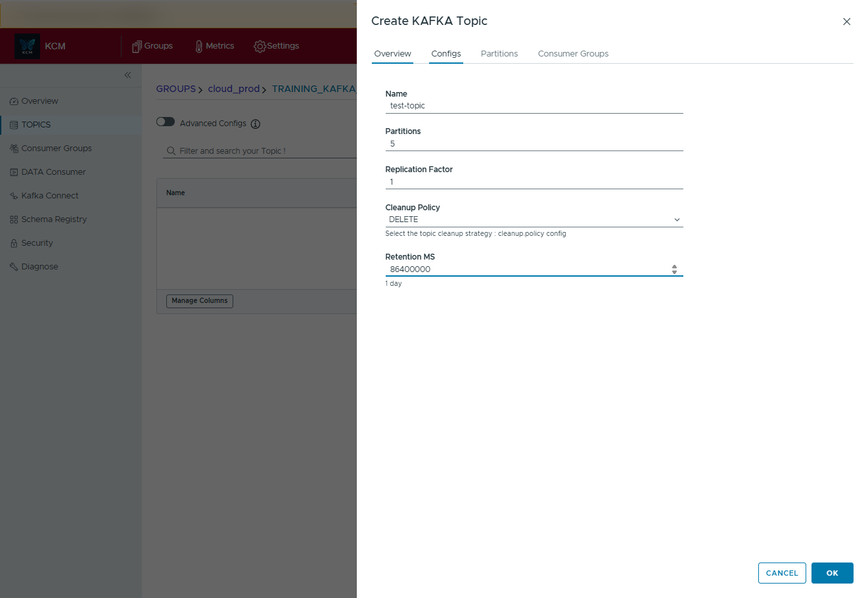Switch to the Configs tab
868x598 pixels.
(x=445, y=54)
